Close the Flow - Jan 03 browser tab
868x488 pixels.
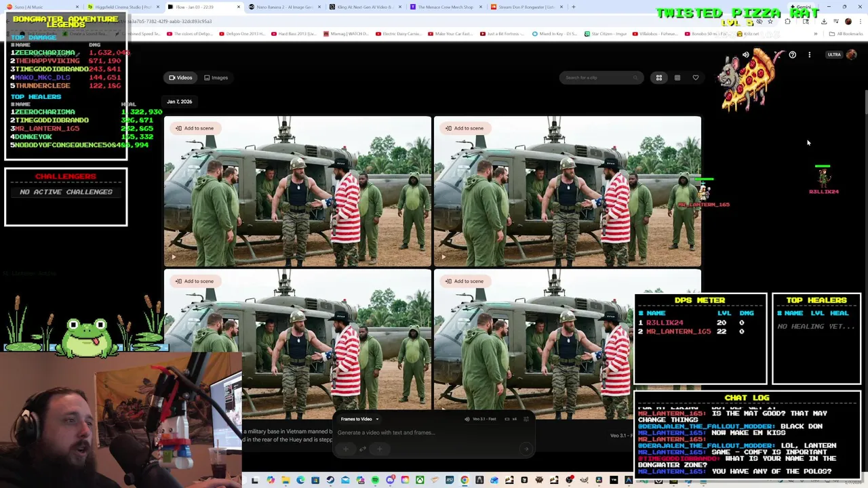pyautogui.click(x=239, y=7)
